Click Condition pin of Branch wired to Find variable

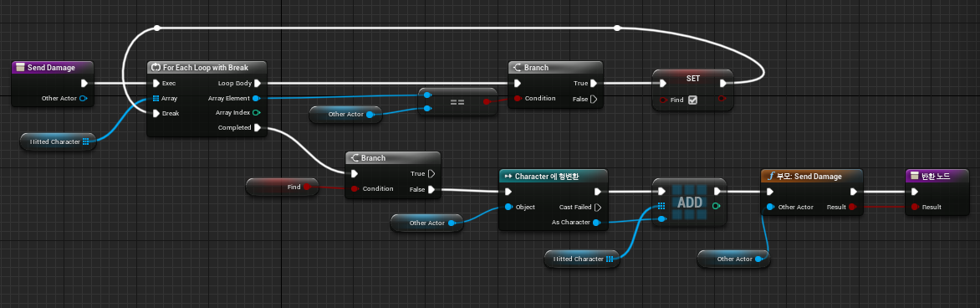coord(355,188)
